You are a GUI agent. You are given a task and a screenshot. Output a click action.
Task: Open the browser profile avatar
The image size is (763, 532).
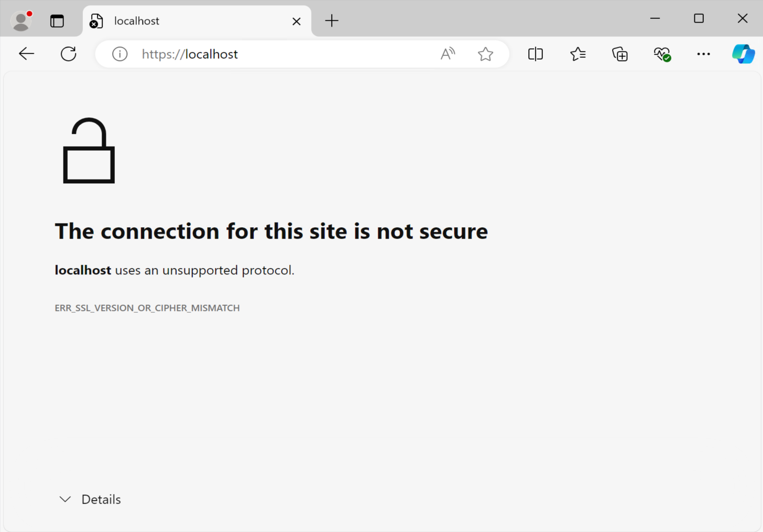click(x=21, y=21)
